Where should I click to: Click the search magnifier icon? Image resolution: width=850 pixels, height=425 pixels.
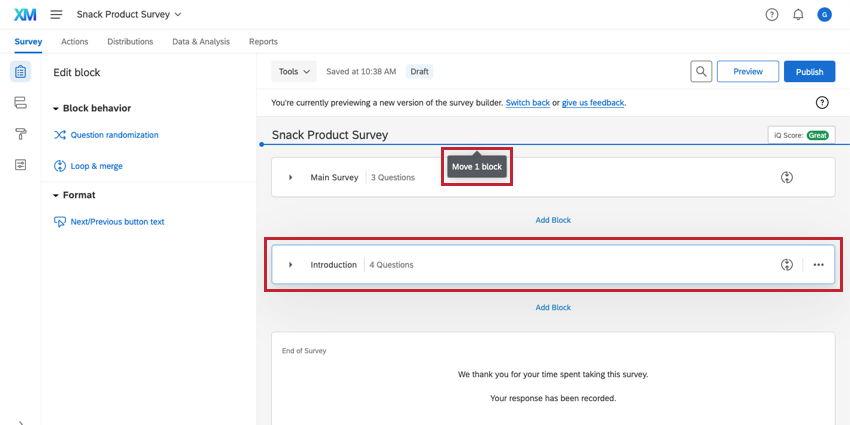(702, 72)
